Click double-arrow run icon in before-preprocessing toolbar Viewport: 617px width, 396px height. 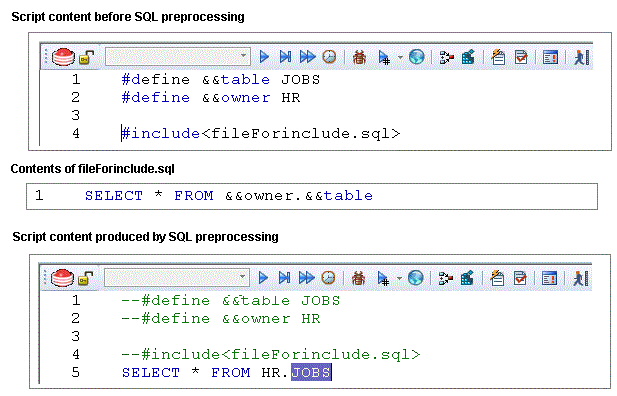(307, 57)
